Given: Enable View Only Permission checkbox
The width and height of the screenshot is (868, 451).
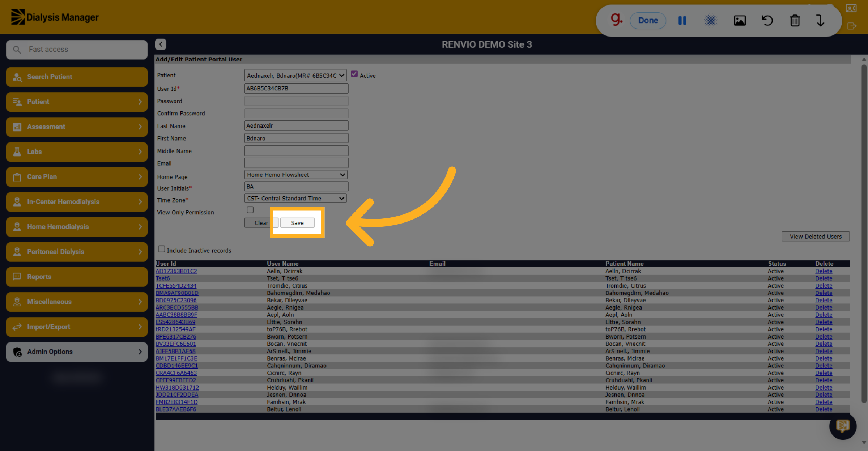Looking at the screenshot, I should [x=250, y=210].
